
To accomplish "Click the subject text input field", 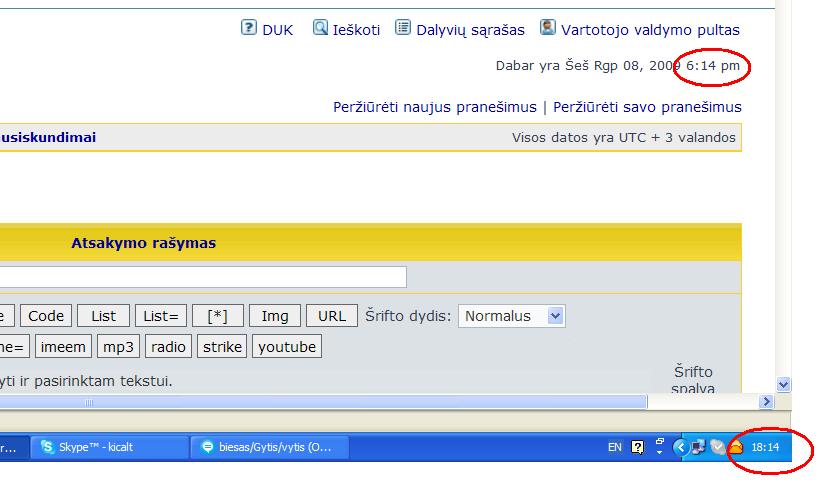I will click(x=200, y=277).
